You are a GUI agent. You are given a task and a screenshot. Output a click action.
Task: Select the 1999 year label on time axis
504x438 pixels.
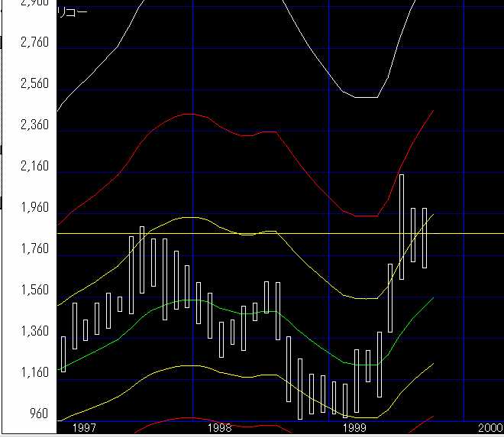click(x=355, y=428)
